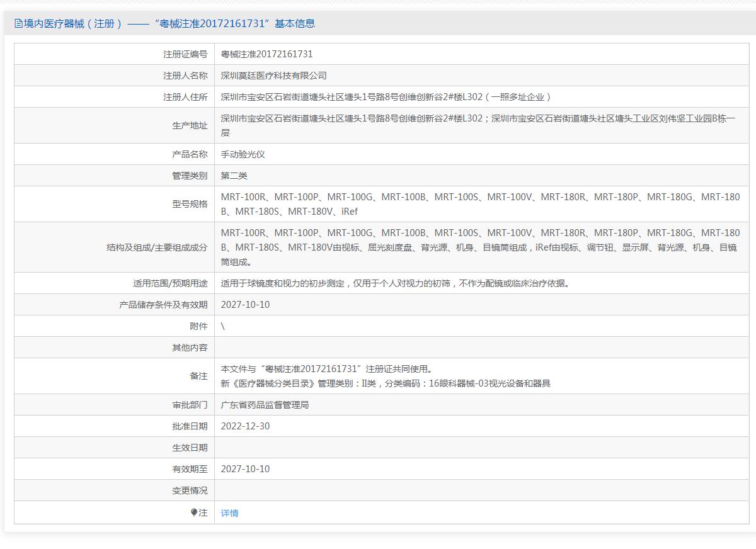Click the 第二类 management category value
Viewport: 756px width, 549px height.
point(234,176)
